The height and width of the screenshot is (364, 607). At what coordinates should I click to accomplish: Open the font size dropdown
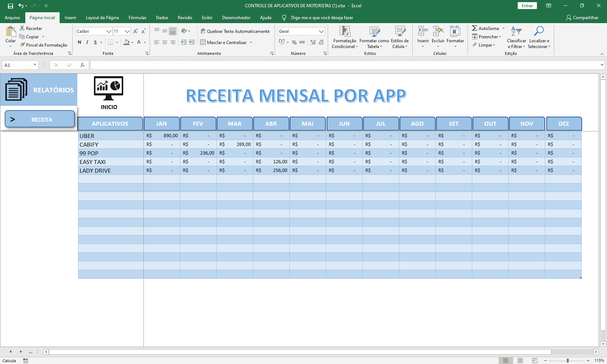127,31
